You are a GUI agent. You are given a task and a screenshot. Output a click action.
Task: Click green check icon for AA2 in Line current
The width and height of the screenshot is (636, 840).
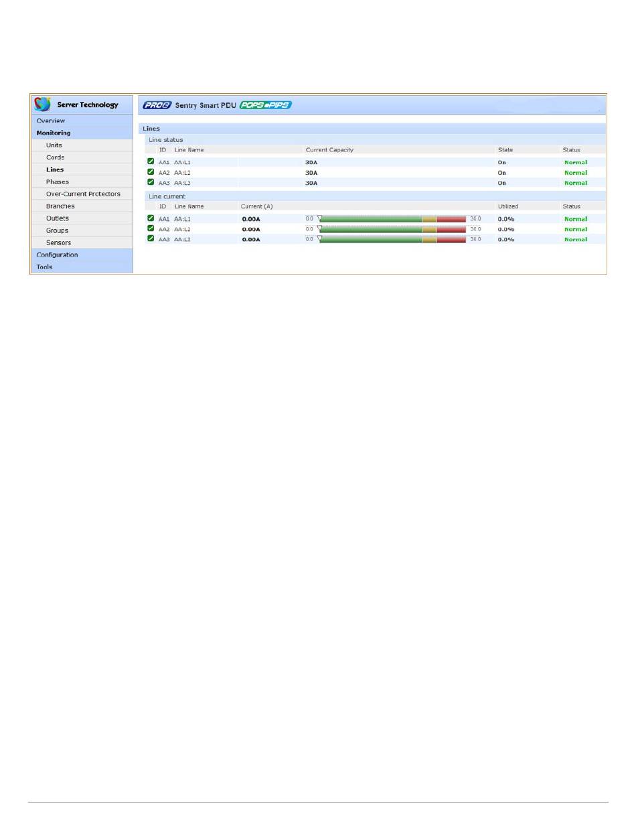coord(151,228)
